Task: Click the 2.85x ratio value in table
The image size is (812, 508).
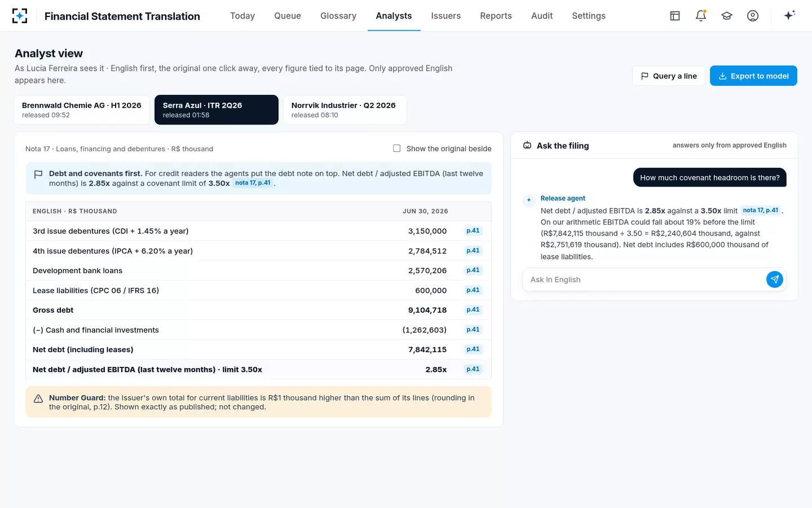Action: 436,369
